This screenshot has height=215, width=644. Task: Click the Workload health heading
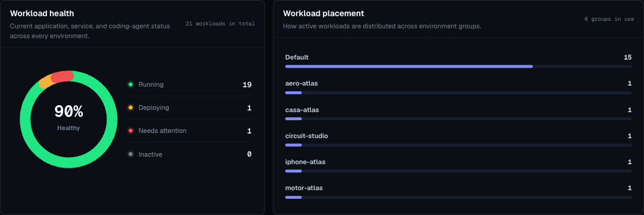point(42,13)
